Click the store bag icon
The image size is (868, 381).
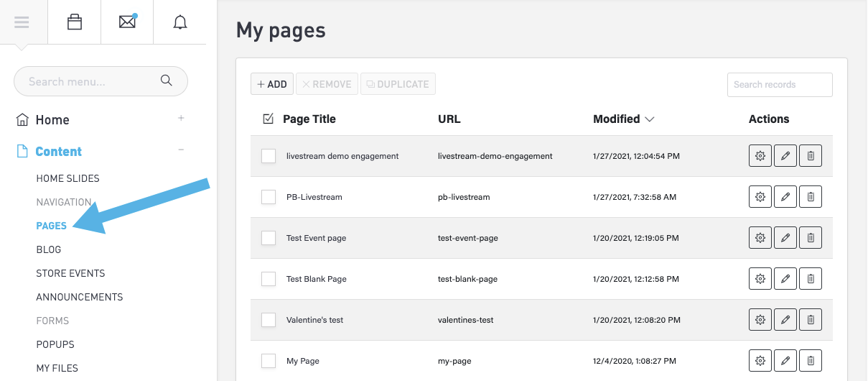point(75,22)
